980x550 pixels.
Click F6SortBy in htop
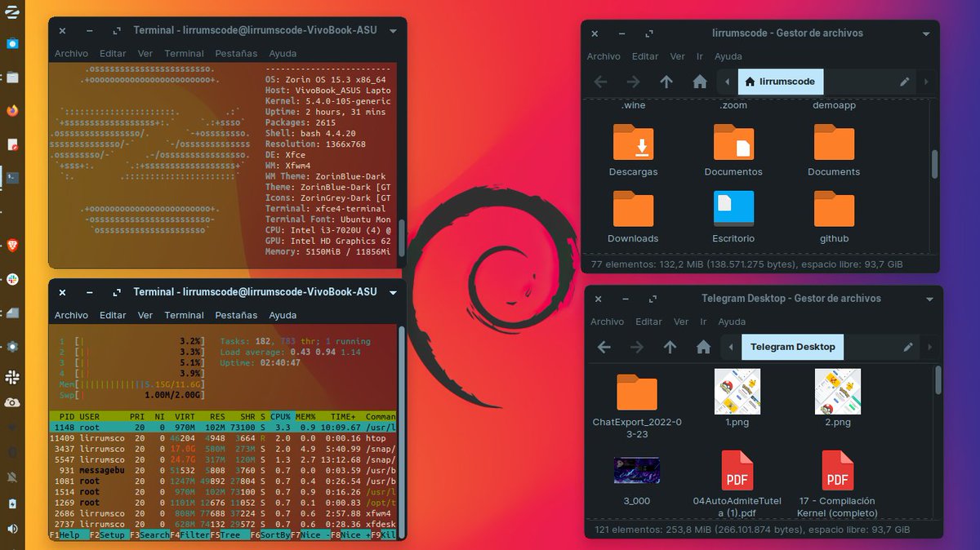coord(269,535)
